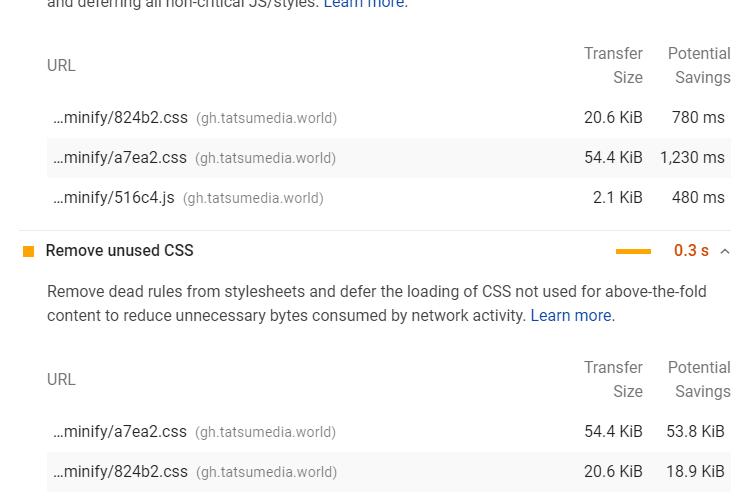Viewport: 750px width, 500px height.
Task: Open Learn more link about unused CSS
Action: [x=571, y=315]
